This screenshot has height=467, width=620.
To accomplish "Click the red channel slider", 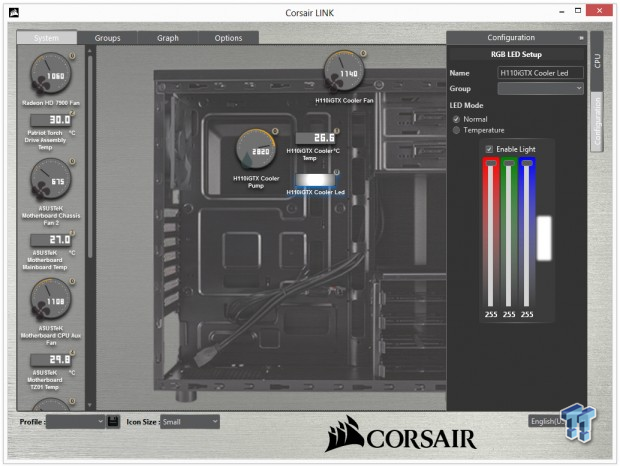I will 491,233.
